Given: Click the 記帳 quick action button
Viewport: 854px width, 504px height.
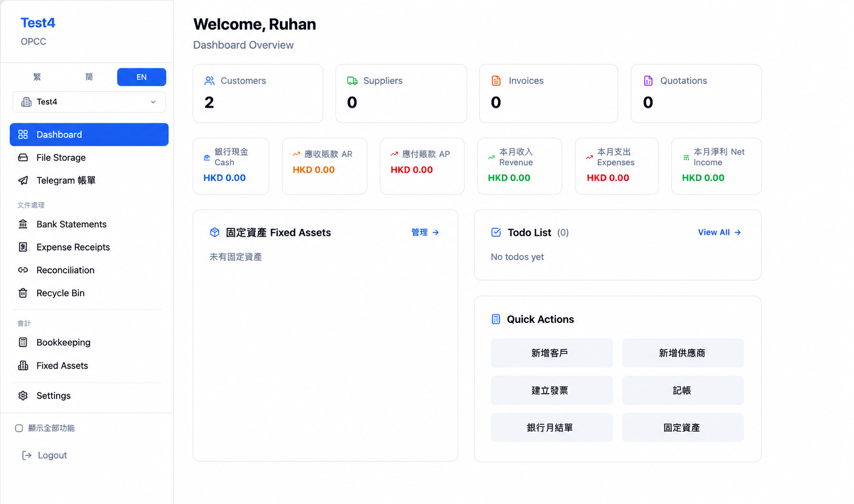Looking at the screenshot, I should pos(683,390).
